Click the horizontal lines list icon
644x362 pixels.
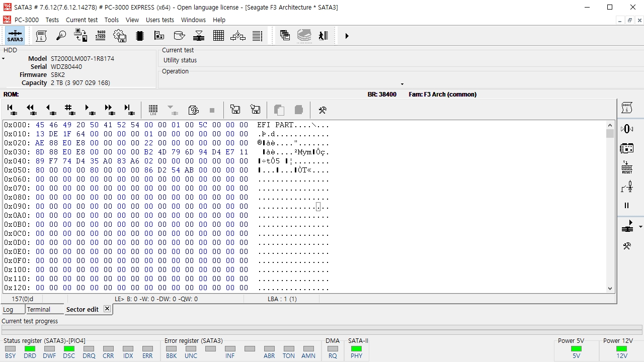coord(258,36)
